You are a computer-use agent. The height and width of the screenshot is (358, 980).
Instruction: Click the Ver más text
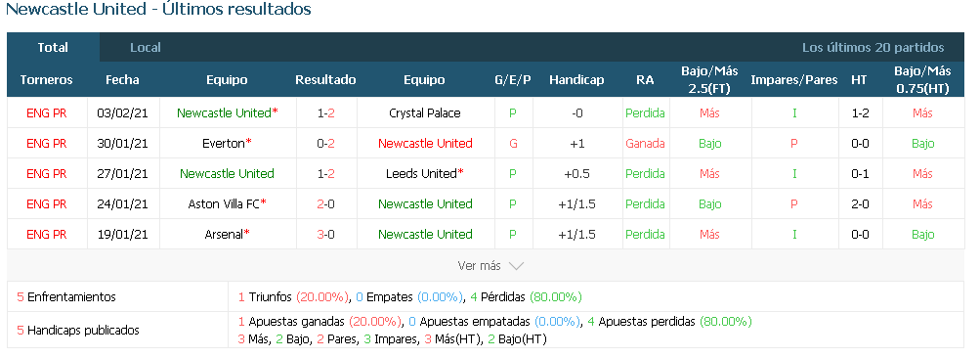tap(480, 266)
